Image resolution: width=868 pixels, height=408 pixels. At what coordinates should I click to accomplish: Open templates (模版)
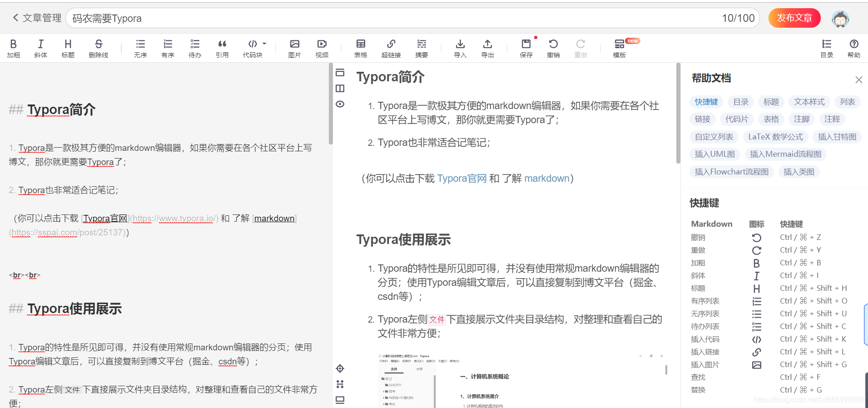click(x=620, y=48)
